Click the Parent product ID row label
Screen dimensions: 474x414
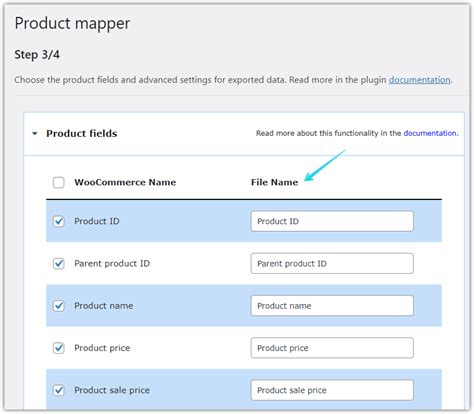tap(112, 263)
